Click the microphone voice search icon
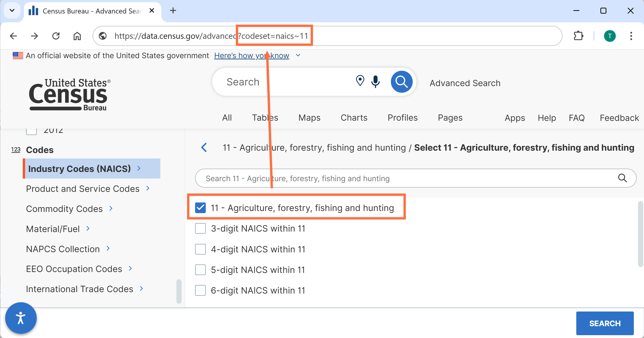Image resolution: width=644 pixels, height=338 pixels. tap(375, 81)
